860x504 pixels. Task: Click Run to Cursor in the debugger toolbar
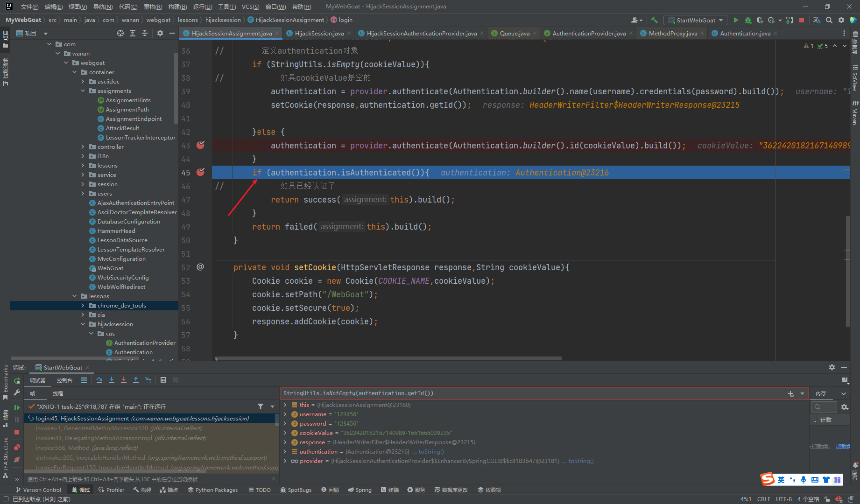click(x=148, y=380)
